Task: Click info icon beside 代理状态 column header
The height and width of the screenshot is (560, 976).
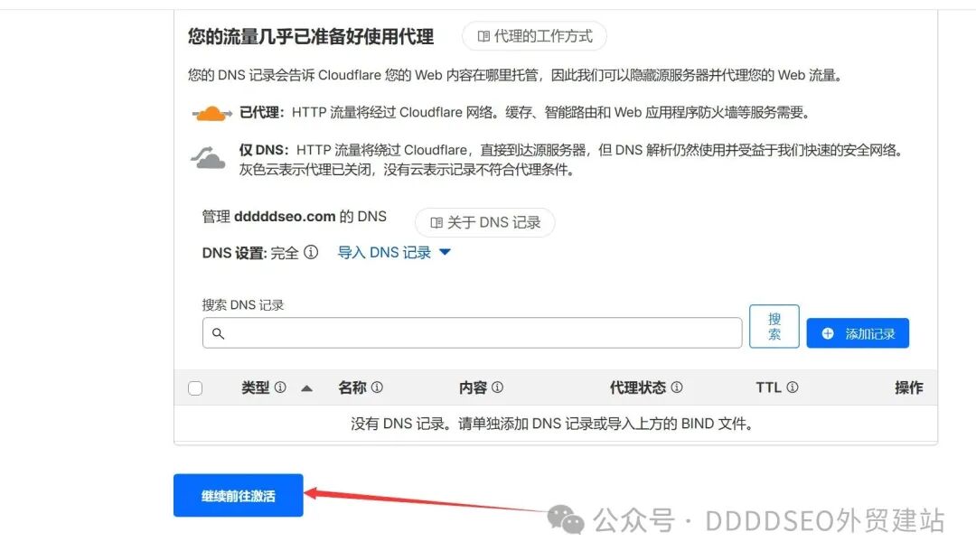Action: coord(677,387)
